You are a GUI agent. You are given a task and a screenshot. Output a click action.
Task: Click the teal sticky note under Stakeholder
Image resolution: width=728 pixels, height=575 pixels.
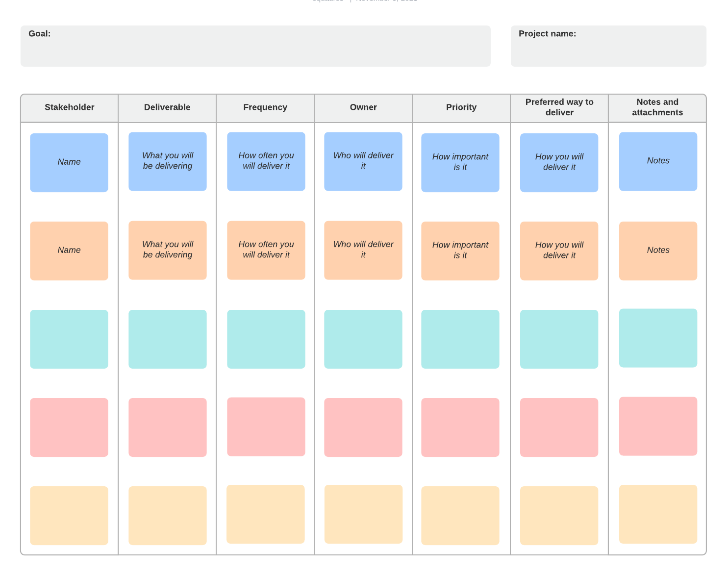[x=69, y=339]
